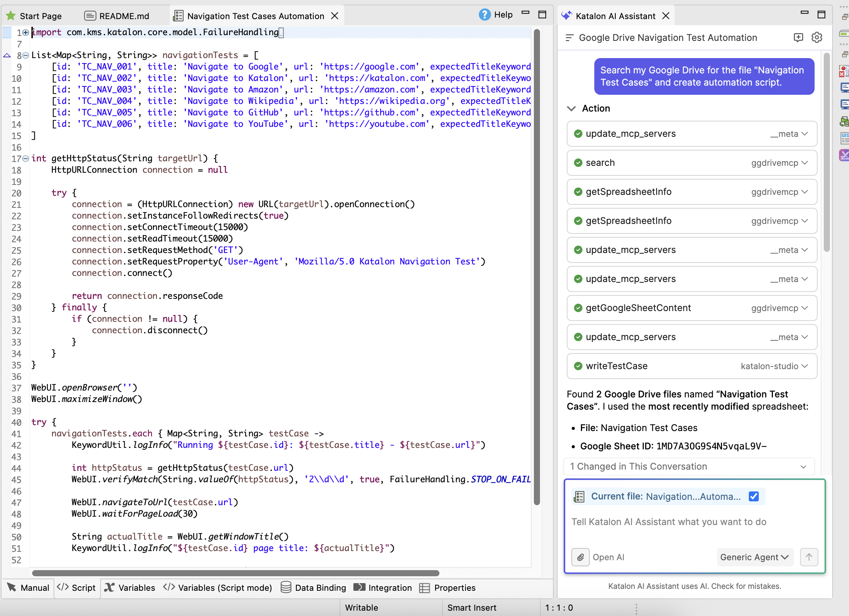Click the user prompt message bubble
Image resolution: width=849 pixels, height=616 pixels.
click(x=704, y=76)
